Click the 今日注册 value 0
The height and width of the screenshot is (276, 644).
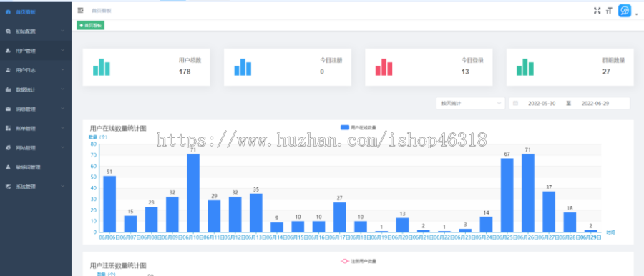tap(322, 72)
